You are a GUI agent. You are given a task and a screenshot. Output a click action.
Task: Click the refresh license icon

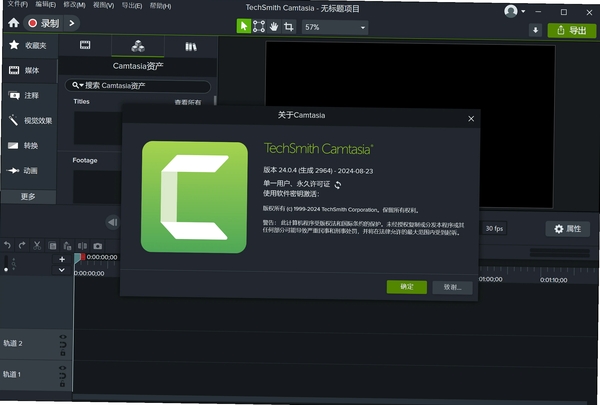pyautogui.click(x=338, y=185)
